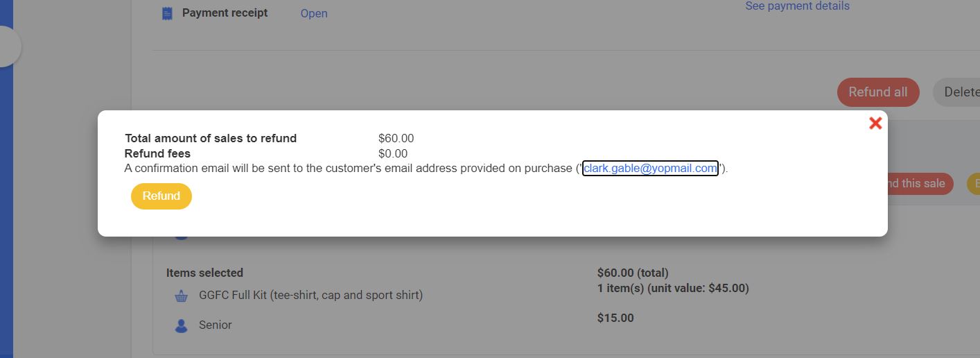Click the basket icon beside GGFC Full Kit
This screenshot has width=980, height=358.
(182, 296)
